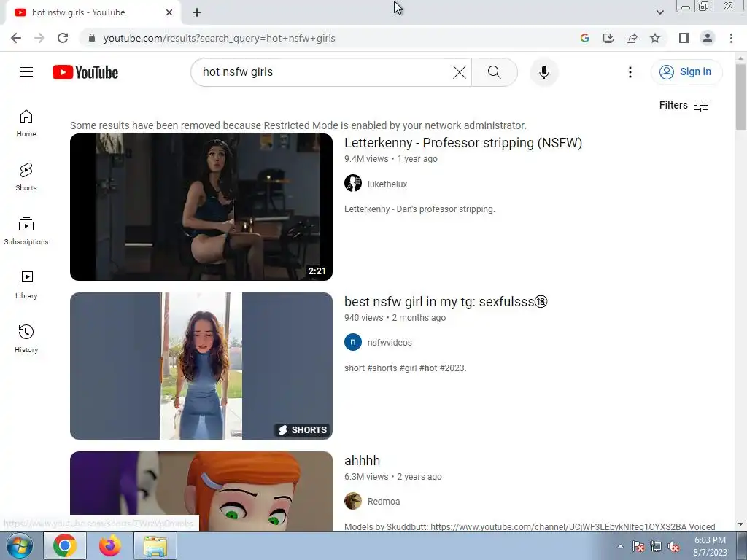Open Firefox from the taskbar
This screenshot has width=747, height=560.
click(110, 545)
